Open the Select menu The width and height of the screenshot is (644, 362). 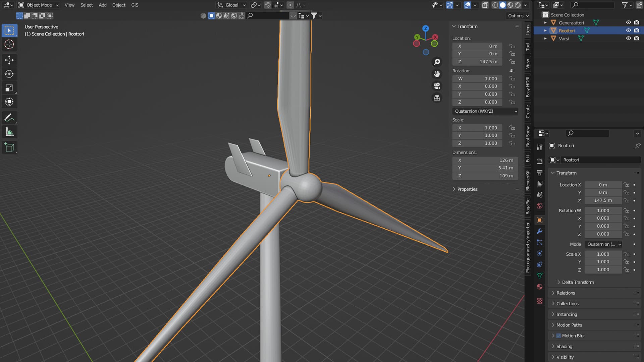pyautogui.click(x=87, y=5)
